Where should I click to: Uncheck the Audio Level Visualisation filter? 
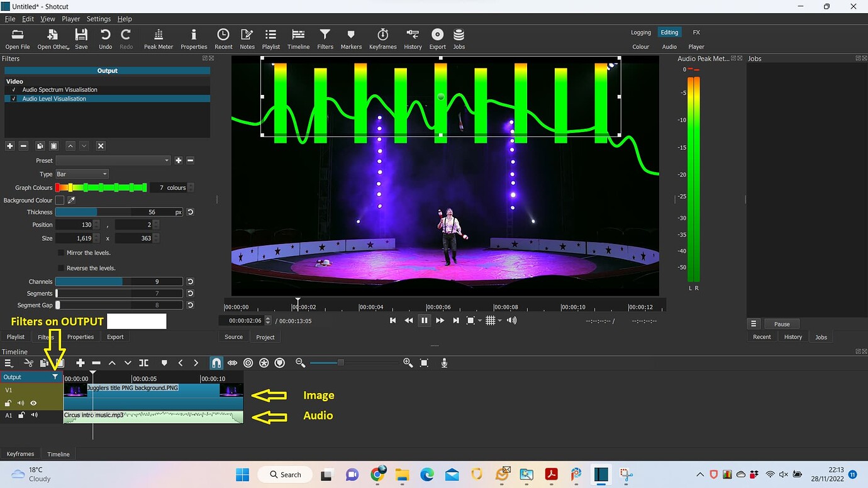[13, 99]
